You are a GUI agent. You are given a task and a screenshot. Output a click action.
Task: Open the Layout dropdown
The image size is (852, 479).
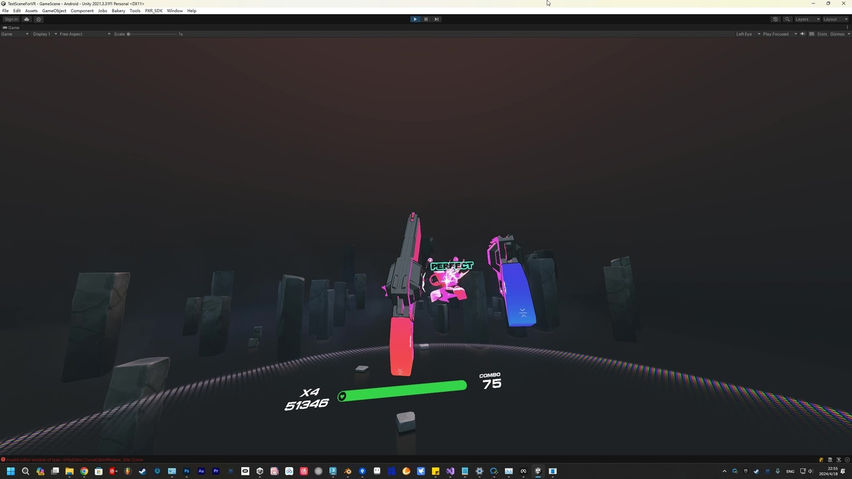(835, 20)
